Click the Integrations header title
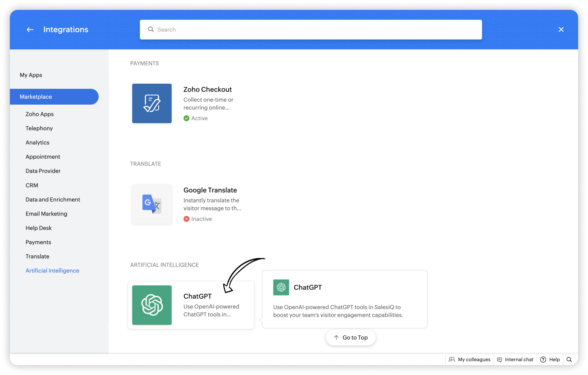Screen dimensions: 588x375 pyautogui.click(x=66, y=30)
